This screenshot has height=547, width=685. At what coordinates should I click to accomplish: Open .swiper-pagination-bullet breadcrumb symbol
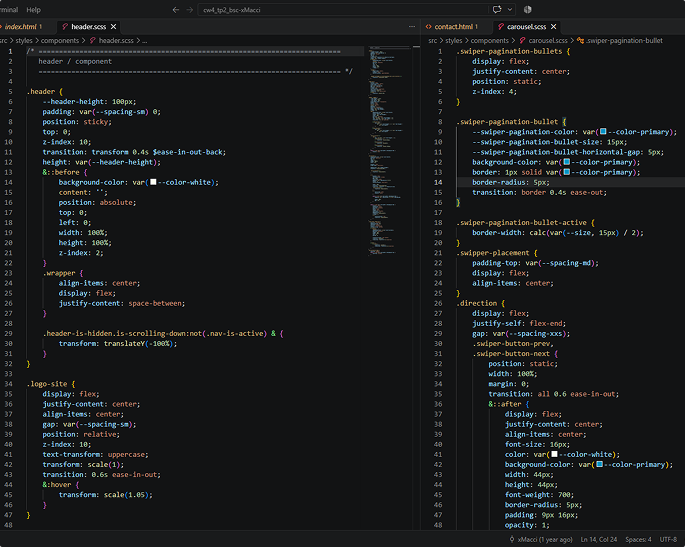624,41
